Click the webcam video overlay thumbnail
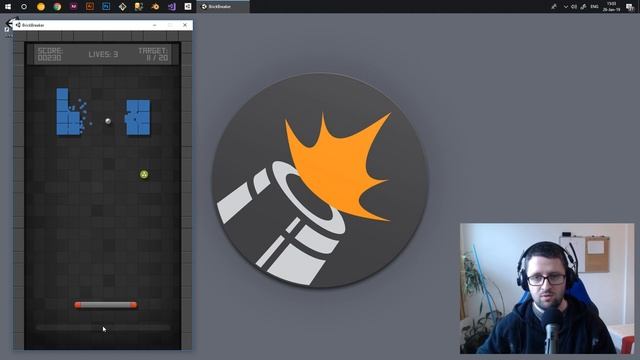Image resolution: width=640 pixels, height=360 pixels. (x=547, y=288)
